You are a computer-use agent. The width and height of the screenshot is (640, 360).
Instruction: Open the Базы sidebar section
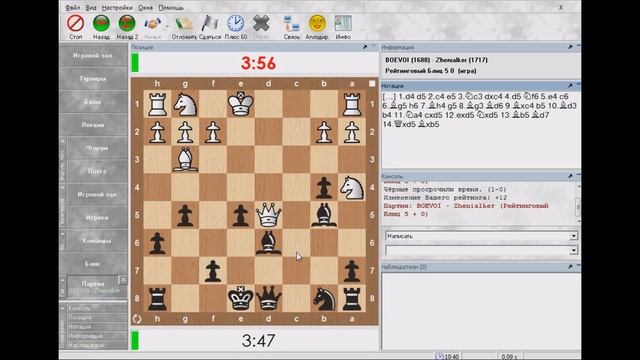(x=93, y=102)
